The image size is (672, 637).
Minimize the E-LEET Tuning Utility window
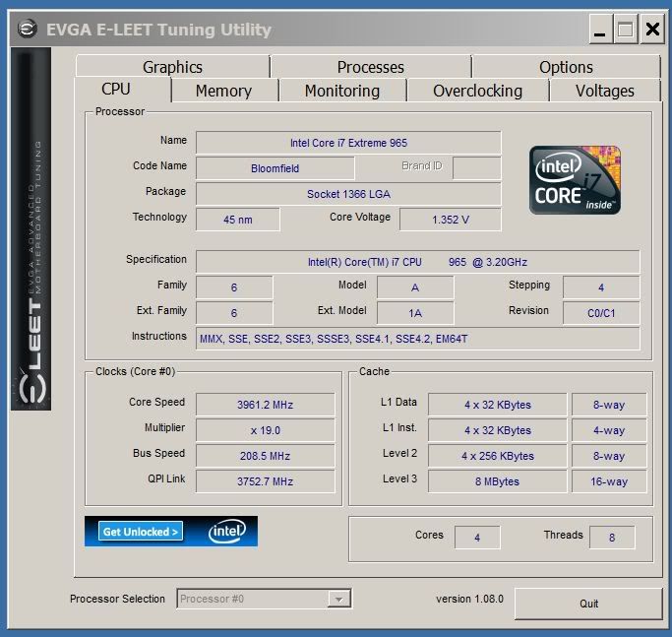(600, 30)
